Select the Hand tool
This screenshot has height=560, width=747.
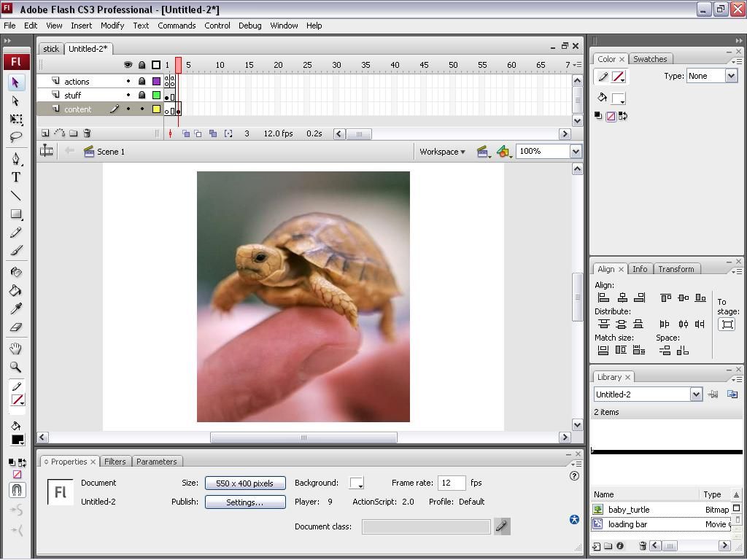(x=15, y=349)
